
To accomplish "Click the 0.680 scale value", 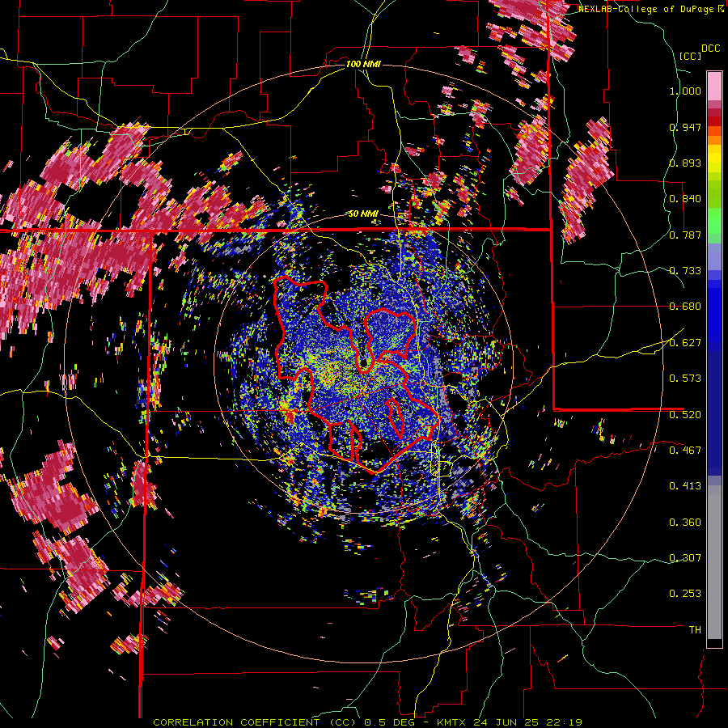I will pyautogui.click(x=685, y=307).
